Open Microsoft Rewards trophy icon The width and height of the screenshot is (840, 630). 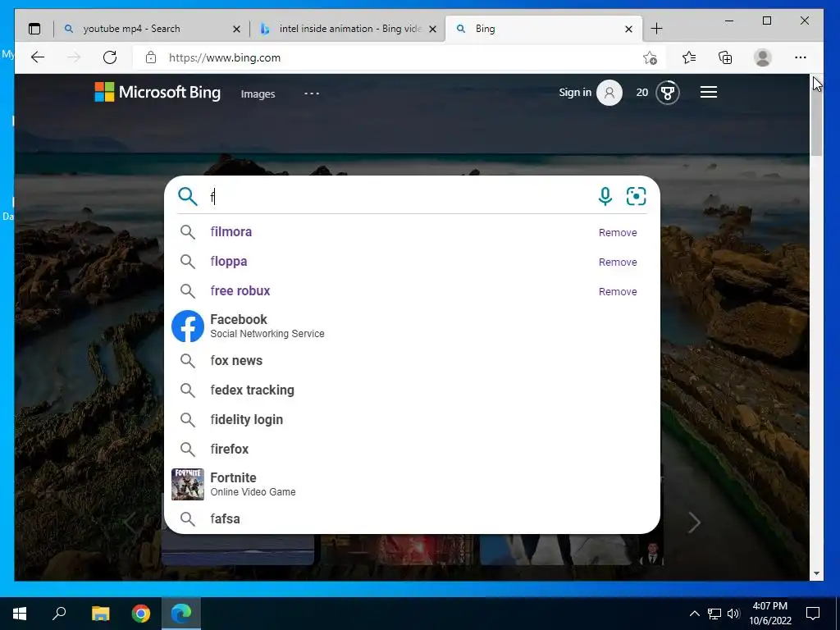tap(668, 93)
